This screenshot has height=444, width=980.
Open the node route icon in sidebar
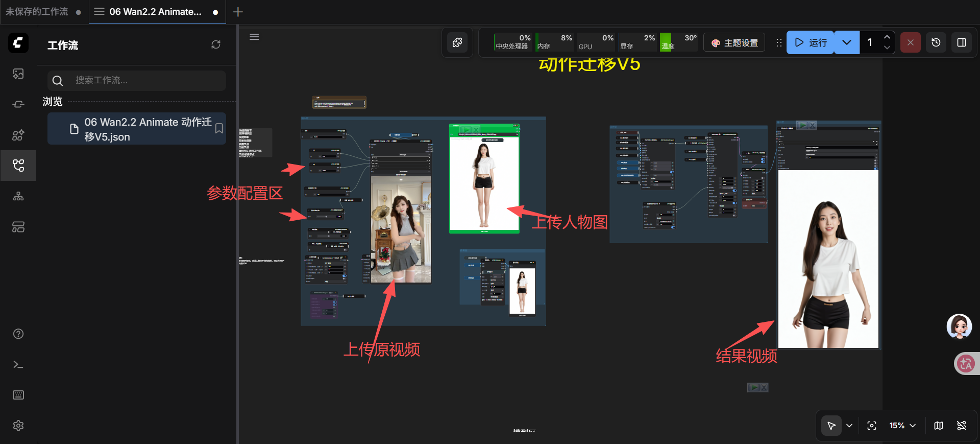18,104
